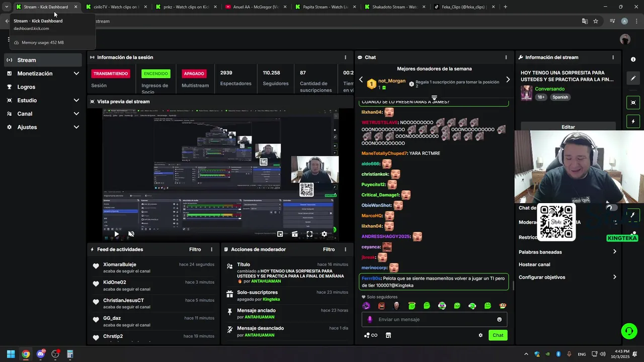Open green support chat bubble
Viewport: 644px width, 362px height.
629,331
